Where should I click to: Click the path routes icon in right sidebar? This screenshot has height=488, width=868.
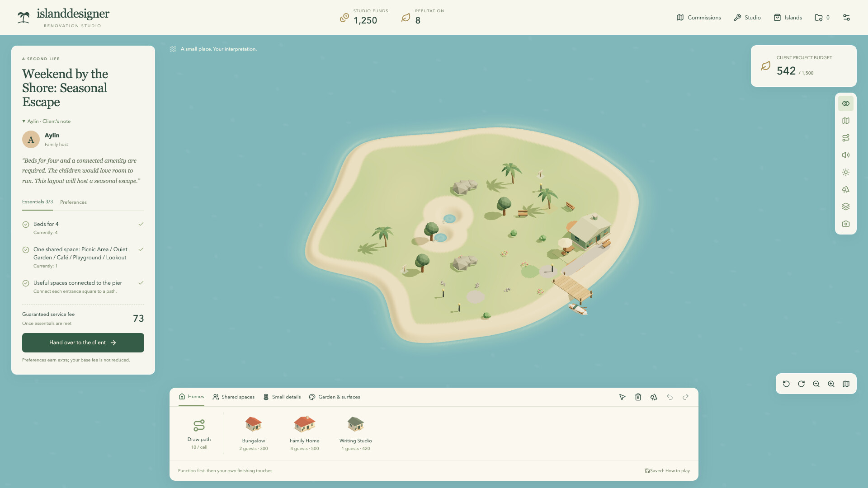[845, 138]
